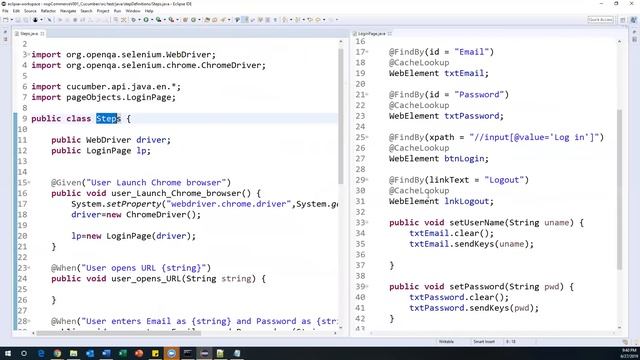Switch to the LoginPage.java tab
The height and width of the screenshot is (360, 640).
click(371, 33)
